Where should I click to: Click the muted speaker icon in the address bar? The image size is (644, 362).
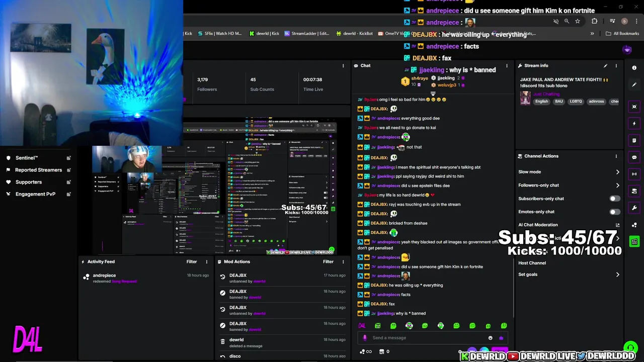556,21
